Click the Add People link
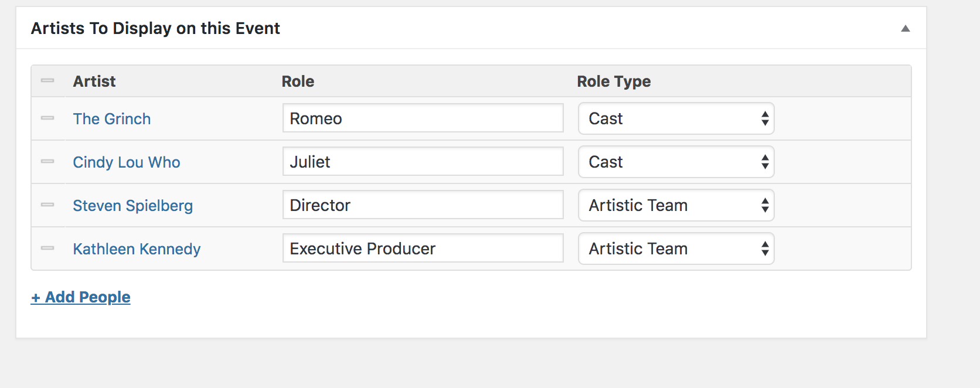Image resolution: width=980 pixels, height=388 pixels. click(81, 297)
